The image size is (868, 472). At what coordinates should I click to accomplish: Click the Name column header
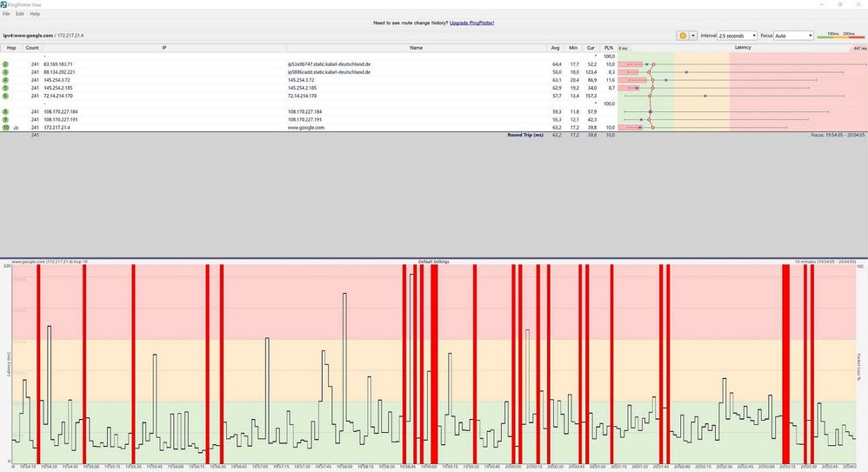[x=417, y=48]
